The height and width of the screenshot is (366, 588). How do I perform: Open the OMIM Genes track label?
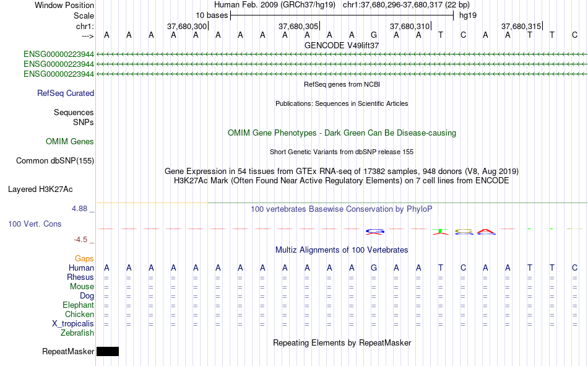pyautogui.click(x=70, y=142)
